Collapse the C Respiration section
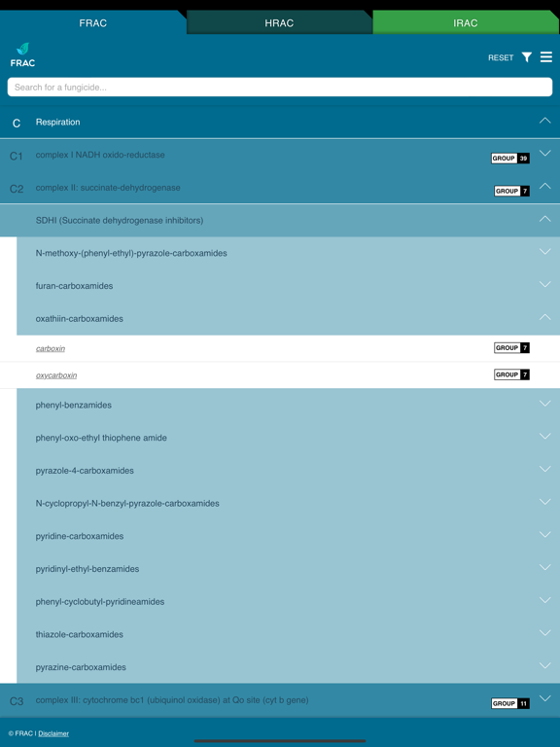Image resolution: width=560 pixels, height=747 pixels. 544,121
